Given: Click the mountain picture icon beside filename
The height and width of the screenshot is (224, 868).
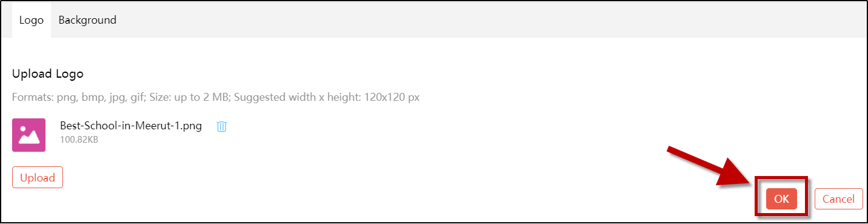Looking at the screenshot, I should pyautogui.click(x=28, y=135).
